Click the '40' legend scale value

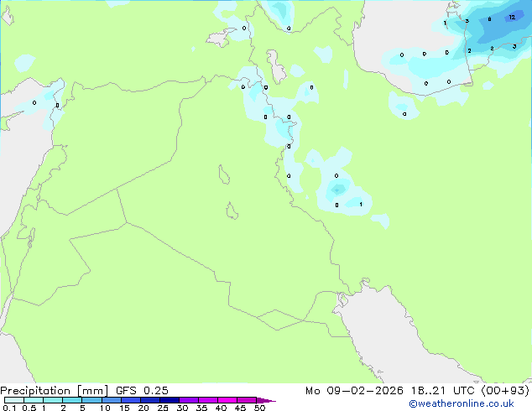[x=221, y=408]
